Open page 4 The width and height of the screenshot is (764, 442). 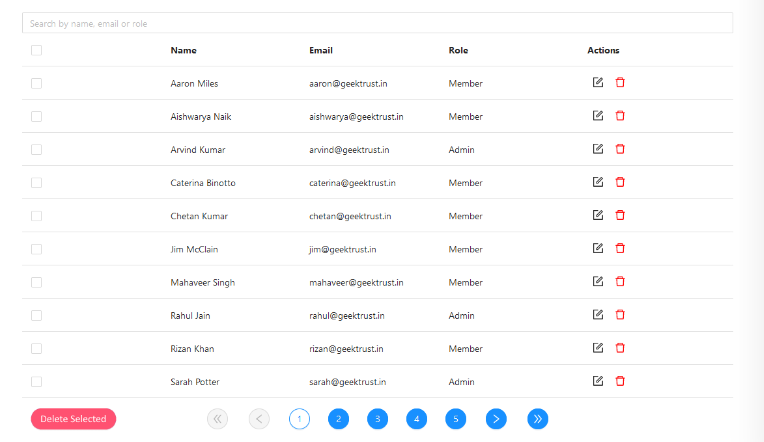pyautogui.click(x=416, y=419)
